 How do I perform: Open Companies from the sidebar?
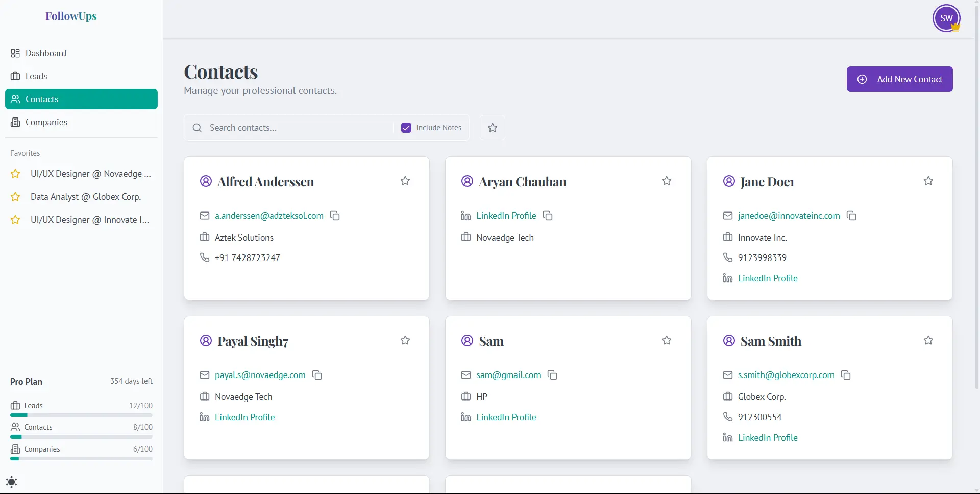click(x=81, y=122)
